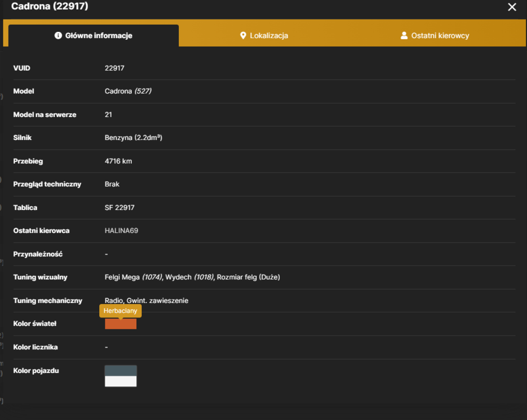527x420 pixels.
Task: Click the map pin icon on Lokalizacja tab
Action: [243, 36]
